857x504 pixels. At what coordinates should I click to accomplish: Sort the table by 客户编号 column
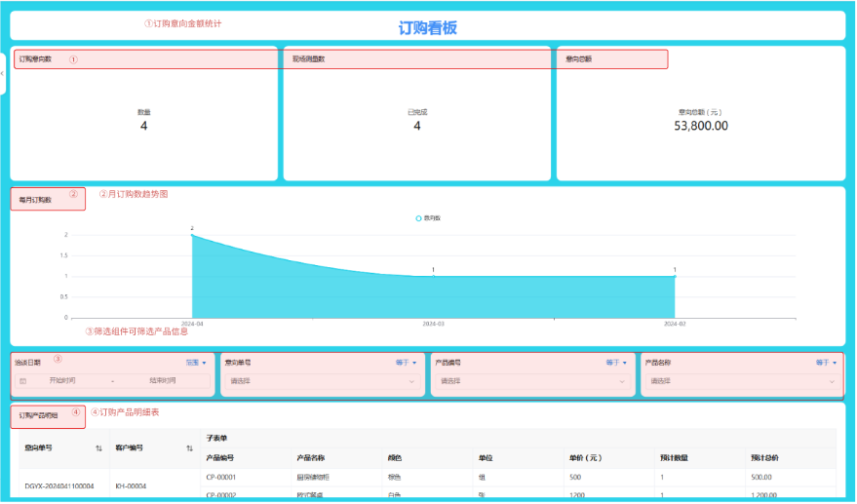point(189,448)
